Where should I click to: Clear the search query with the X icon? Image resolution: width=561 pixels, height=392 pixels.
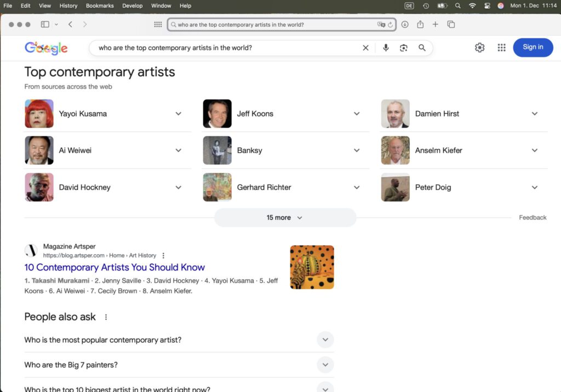[365, 48]
